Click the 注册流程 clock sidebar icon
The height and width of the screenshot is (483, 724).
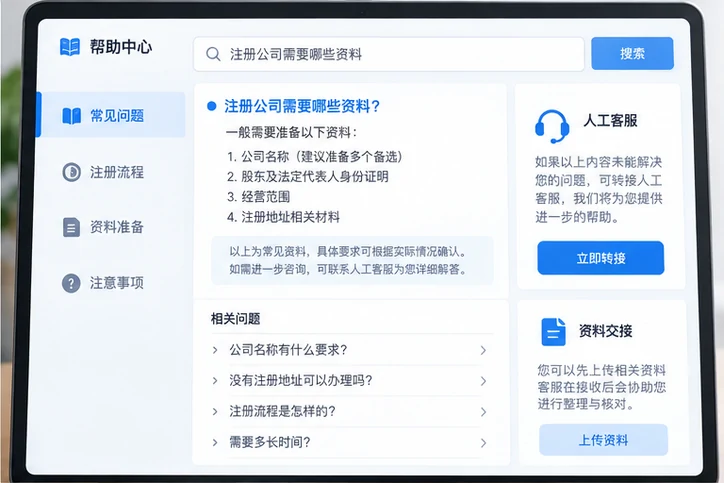(72, 172)
